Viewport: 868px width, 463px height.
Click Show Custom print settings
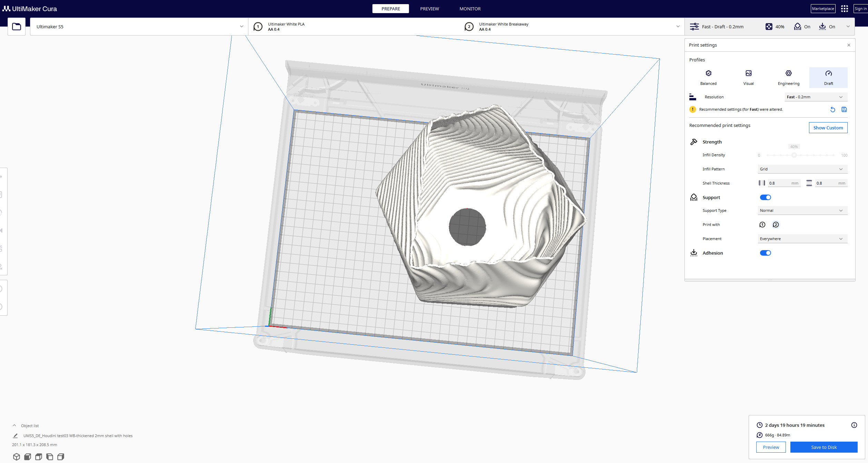[828, 127]
